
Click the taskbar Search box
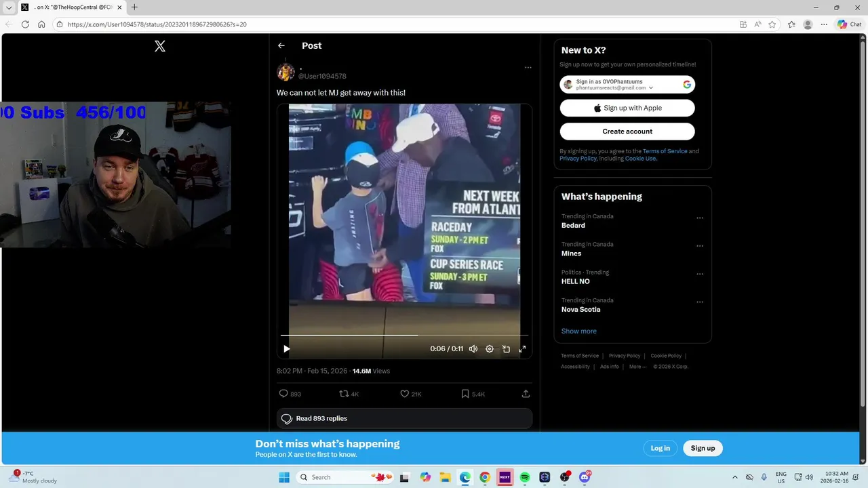pos(346,477)
